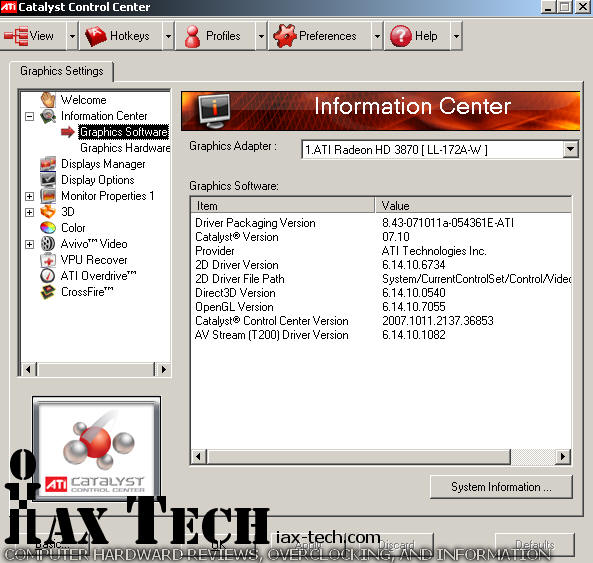Click the Preferences gear icon
Screen dimensions: 593x563
[285, 36]
